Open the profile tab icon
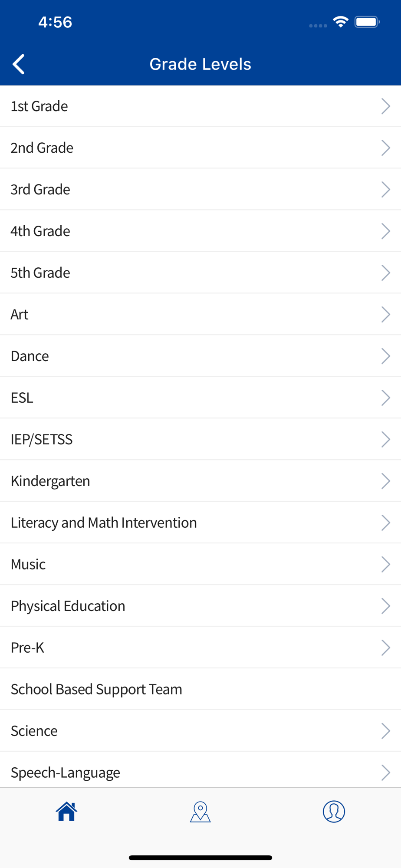401x868 pixels. coord(334,811)
